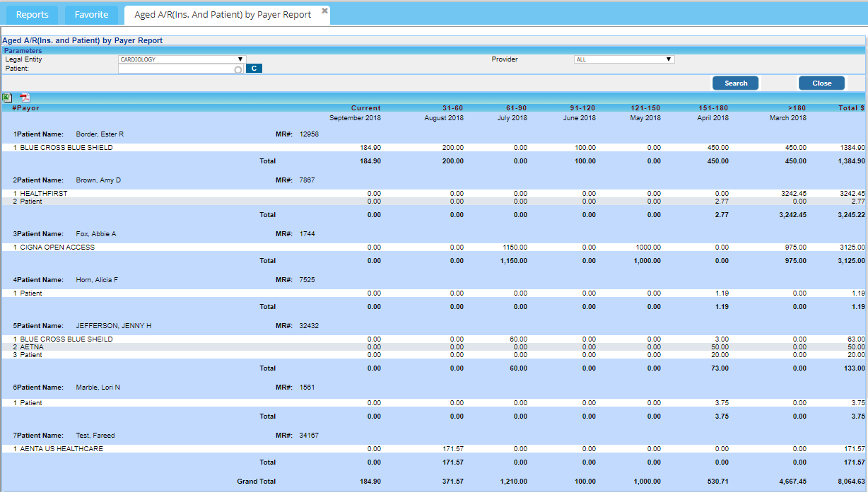Select the AETNA payer row under Jefferson
The image size is (868, 495).
[x=32, y=347]
